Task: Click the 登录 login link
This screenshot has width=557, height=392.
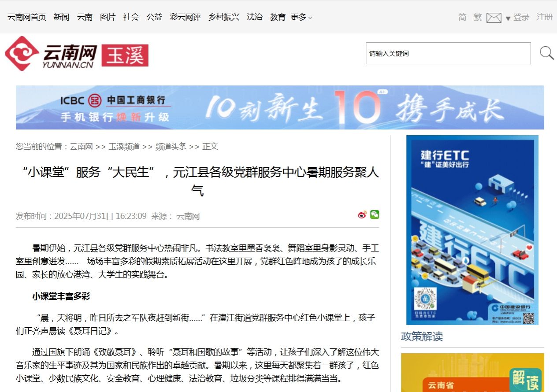Action: pyautogui.click(x=521, y=17)
